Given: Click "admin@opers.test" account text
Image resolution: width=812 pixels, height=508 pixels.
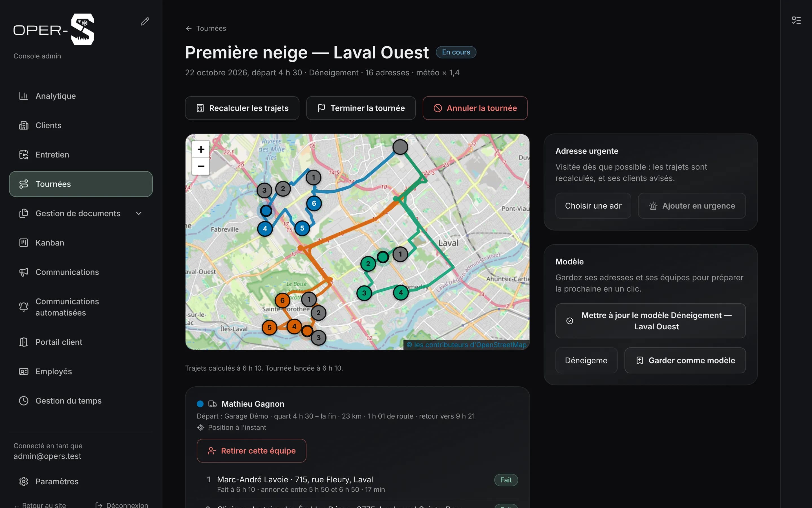Looking at the screenshot, I should pyautogui.click(x=47, y=456).
